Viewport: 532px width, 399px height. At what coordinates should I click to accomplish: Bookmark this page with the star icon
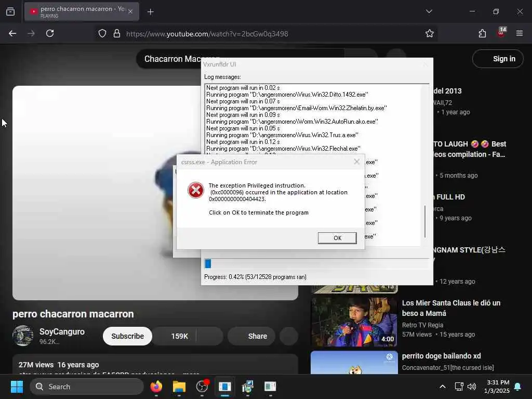(430, 33)
